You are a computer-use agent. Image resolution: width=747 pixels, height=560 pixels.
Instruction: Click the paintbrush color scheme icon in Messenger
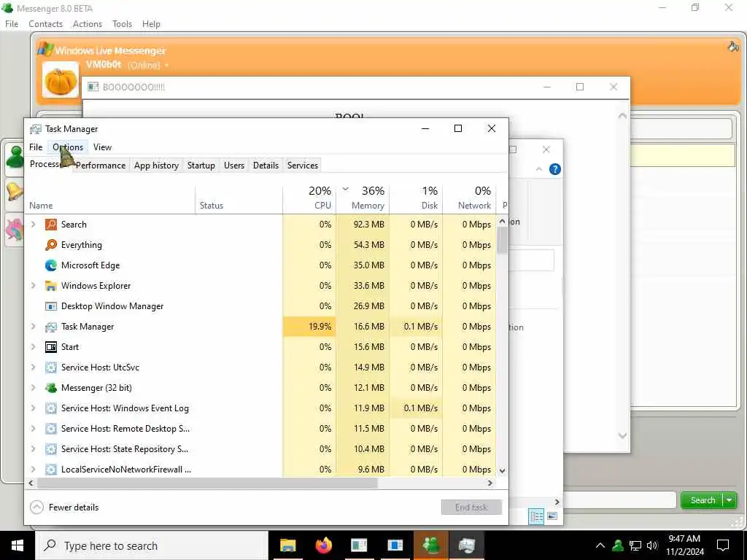click(x=733, y=47)
